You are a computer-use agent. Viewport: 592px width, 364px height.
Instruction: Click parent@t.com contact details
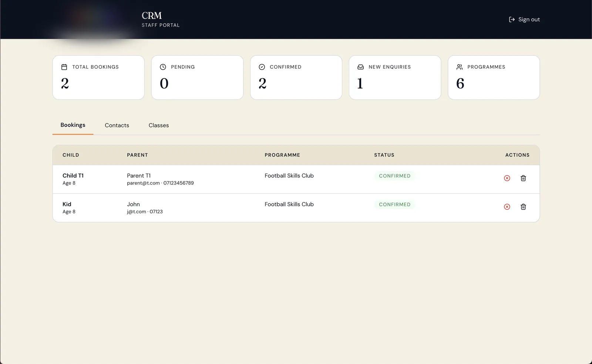[x=160, y=183]
